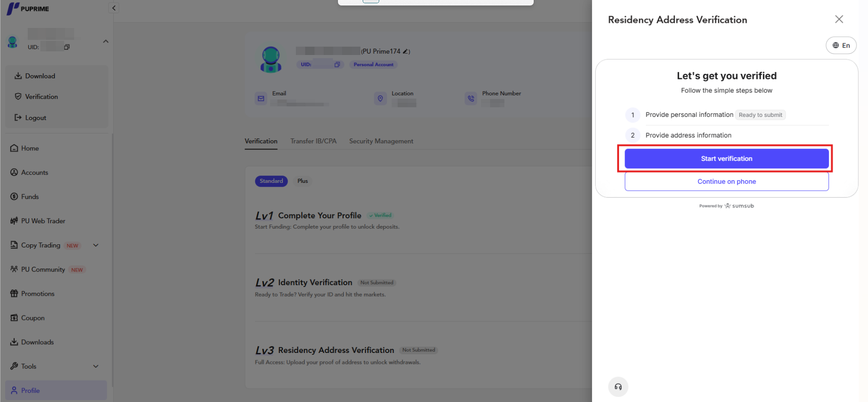Click the Start verification button
Viewport: 868px width, 402px height.
coord(726,159)
